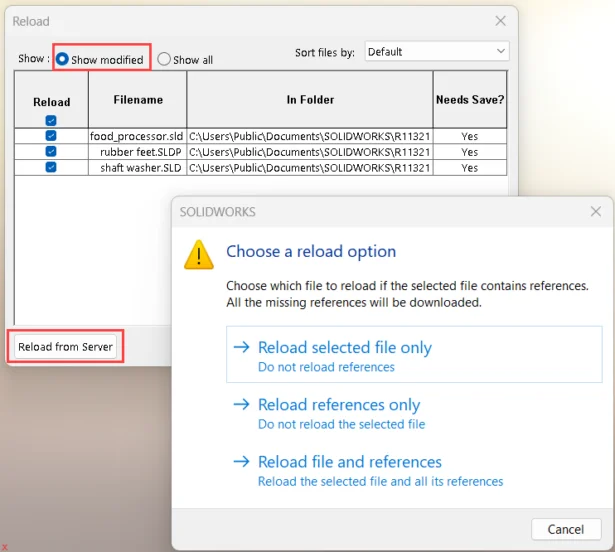This screenshot has width=615, height=552.
Task: Select the shaft washer.SLD filename cell
Action: [138, 168]
